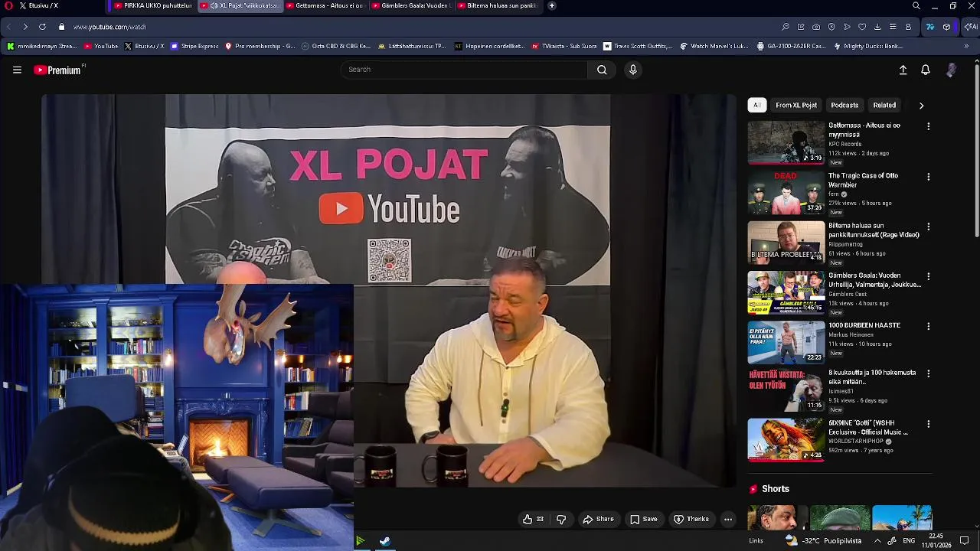Open the green taskbar app icon
This screenshot has width=980, height=551.
coord(360,541)
